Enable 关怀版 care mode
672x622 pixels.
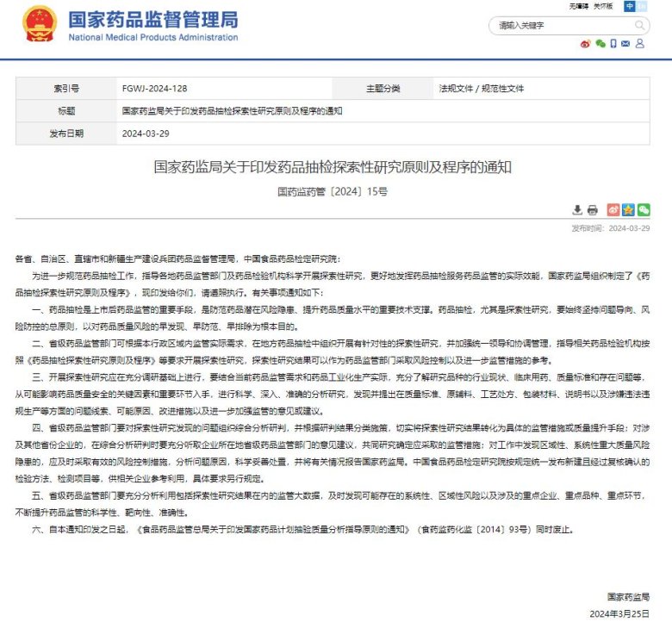pos(605,6)
